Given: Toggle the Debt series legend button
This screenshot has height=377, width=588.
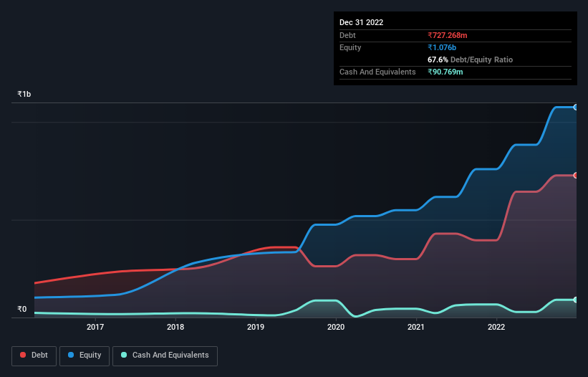Looking at the screenshot, I should (x=34, y=355).
